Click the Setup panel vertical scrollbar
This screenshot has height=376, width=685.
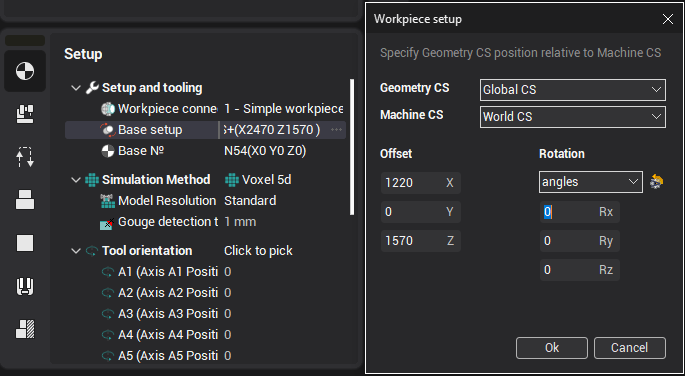352,147
